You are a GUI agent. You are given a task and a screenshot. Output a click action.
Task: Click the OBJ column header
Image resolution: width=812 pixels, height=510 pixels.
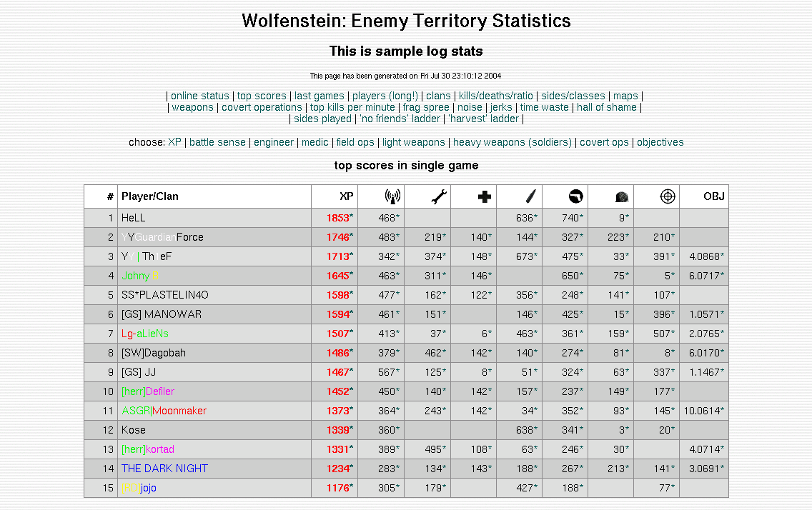(713, 196)
